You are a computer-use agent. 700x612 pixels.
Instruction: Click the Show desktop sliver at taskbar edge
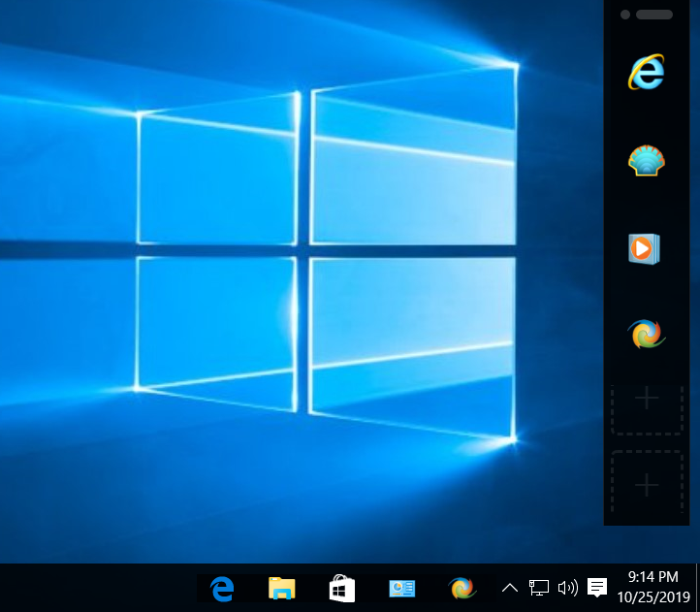697,588
